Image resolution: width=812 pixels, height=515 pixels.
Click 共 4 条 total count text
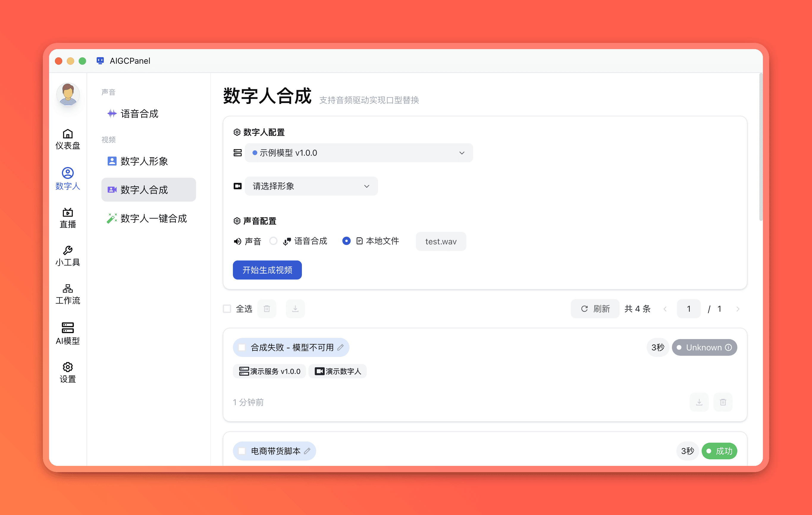point(637,309)
